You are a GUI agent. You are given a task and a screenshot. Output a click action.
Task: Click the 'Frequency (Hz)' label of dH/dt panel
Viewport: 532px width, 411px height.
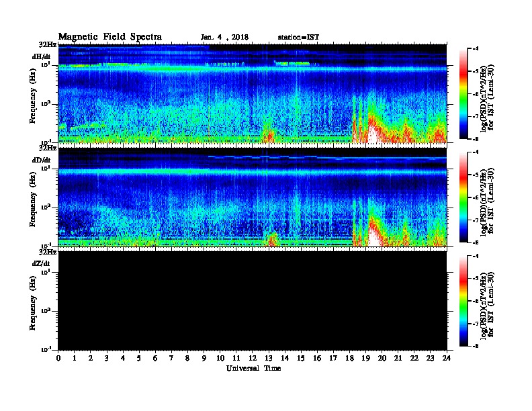pyautogui.click(x=33, y=95)
